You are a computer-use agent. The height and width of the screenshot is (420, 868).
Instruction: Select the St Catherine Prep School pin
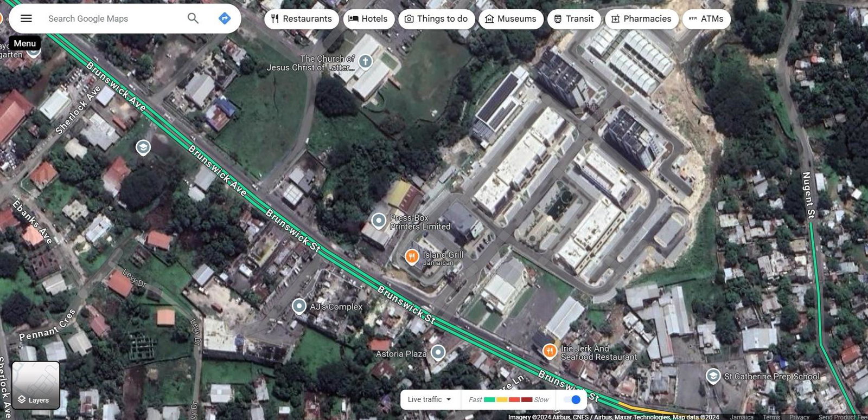(x=713, y=376)
